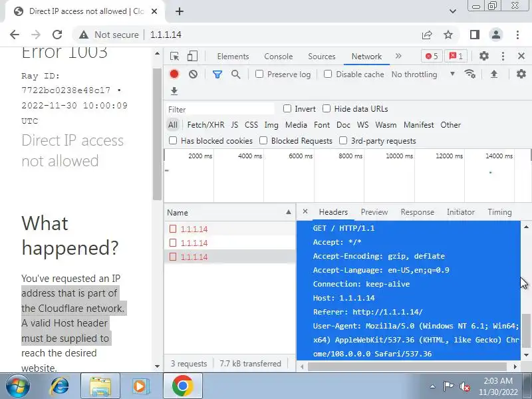Image resolution: width=532 pixels, height=399 pixels.
Task: Switch to Console tab
Action: click(x=278, y=57)
